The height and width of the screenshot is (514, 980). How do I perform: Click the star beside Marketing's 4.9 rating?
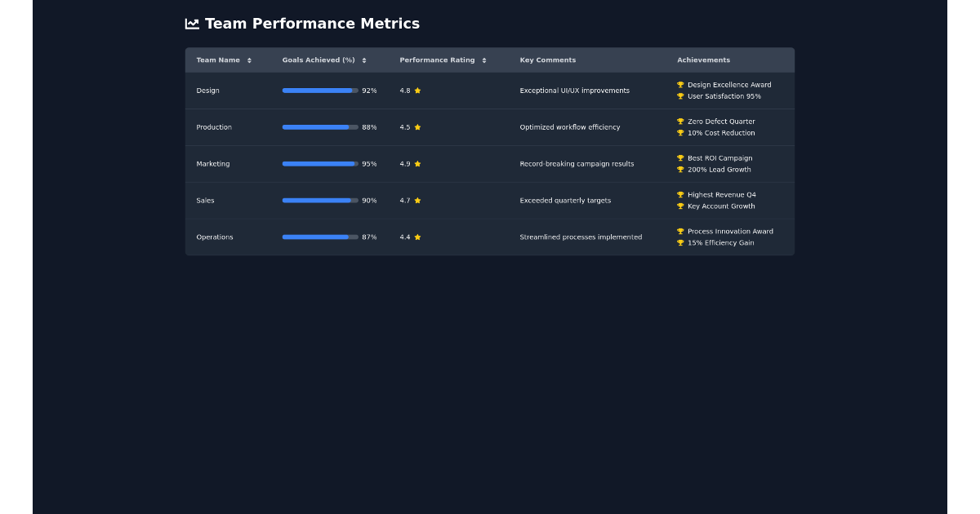click(x=417, y=164)
